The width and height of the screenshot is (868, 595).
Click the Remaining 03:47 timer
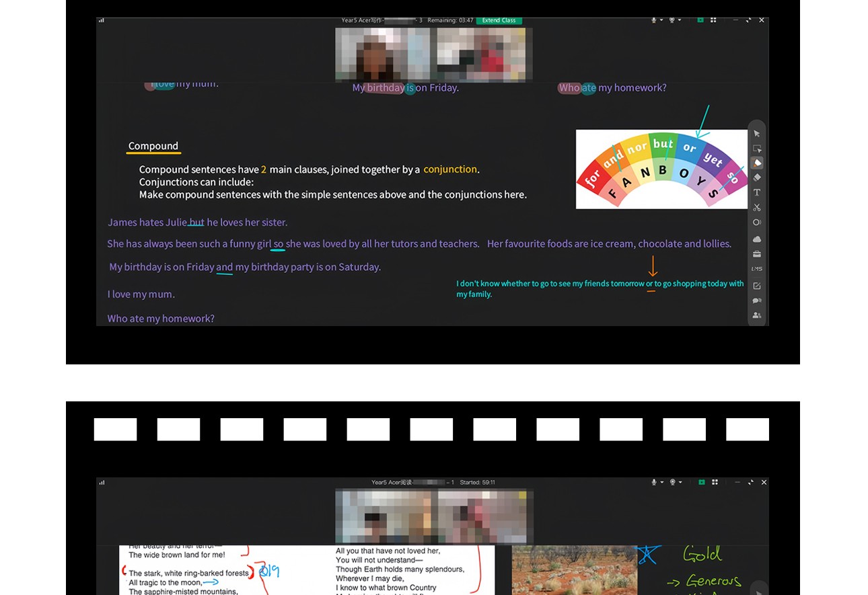point(451,20)
